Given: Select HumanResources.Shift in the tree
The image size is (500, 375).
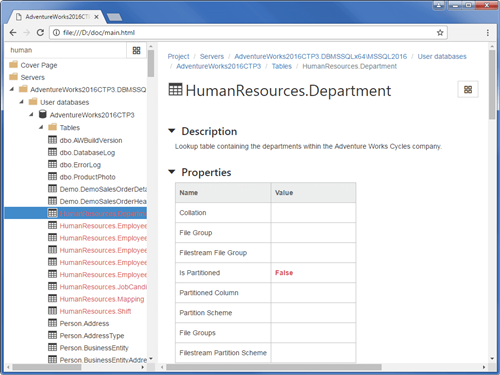Looking at the screenshot, I should coord(95,311).
